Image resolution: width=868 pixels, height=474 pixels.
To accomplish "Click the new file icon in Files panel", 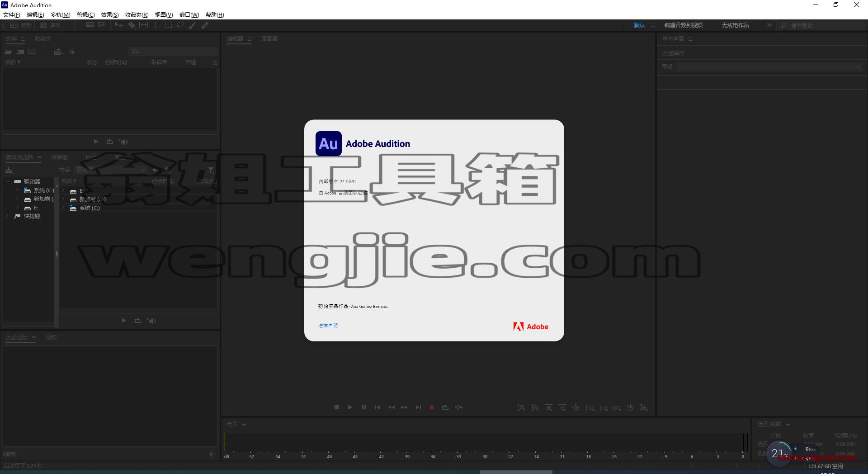I will point(32,52).
